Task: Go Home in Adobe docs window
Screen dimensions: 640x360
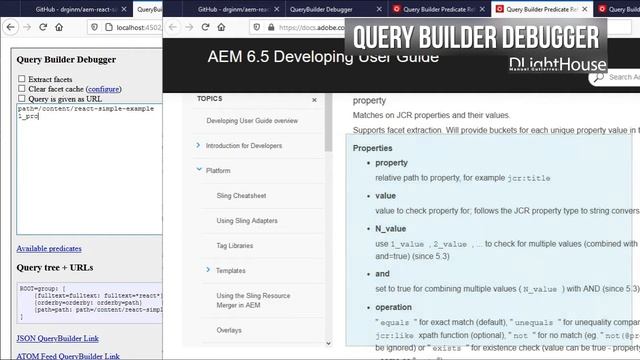Action: point(221,27)
